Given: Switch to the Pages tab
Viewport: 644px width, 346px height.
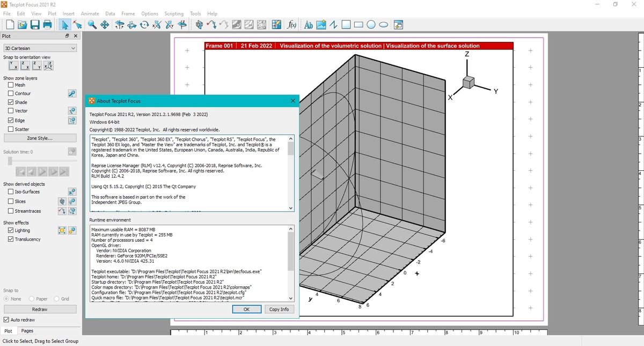Looking at the screenshot, I should click(x=27, y=331).
